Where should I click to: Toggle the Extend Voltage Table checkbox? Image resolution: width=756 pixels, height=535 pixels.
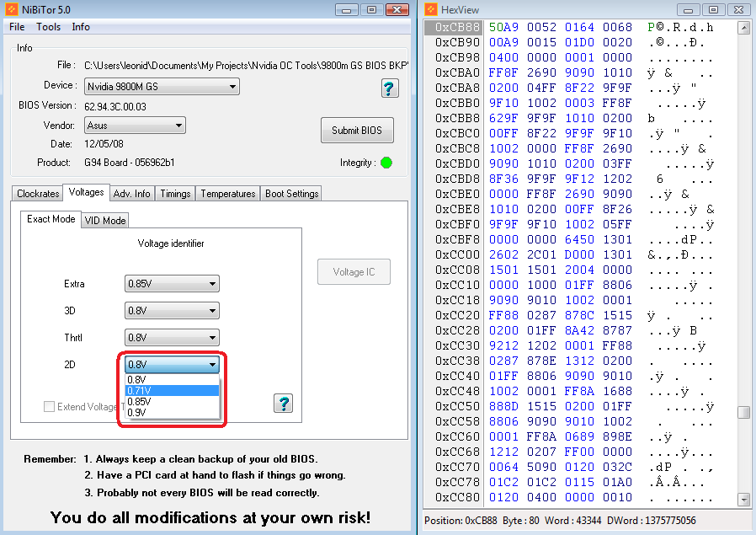pos(49,407)
